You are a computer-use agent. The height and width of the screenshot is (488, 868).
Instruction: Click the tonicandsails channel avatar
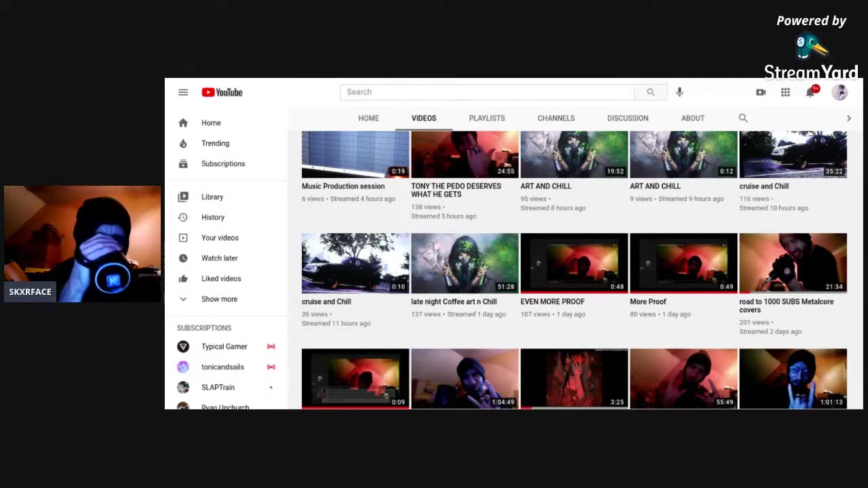pos(183,367)
